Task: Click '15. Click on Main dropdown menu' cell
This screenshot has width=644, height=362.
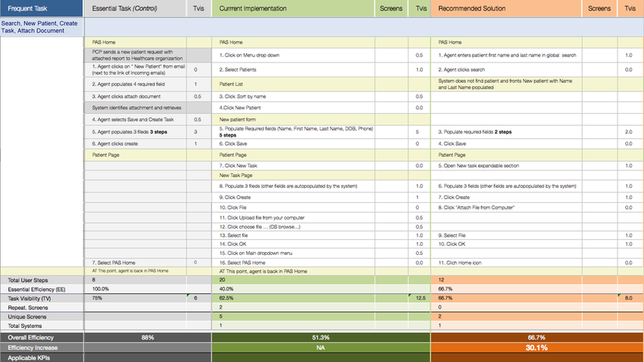Action: 293,253
